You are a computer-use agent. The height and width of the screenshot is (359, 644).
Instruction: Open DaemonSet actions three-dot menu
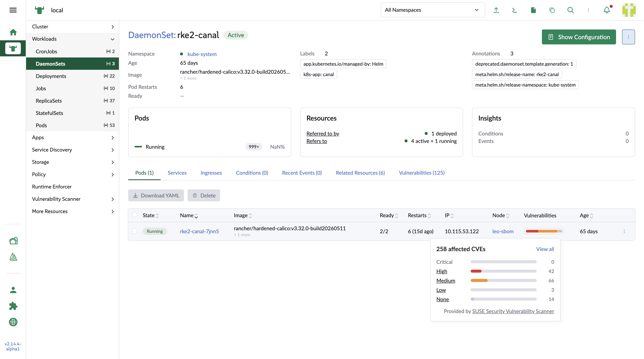pyautogui.click(x=628, y=37)
